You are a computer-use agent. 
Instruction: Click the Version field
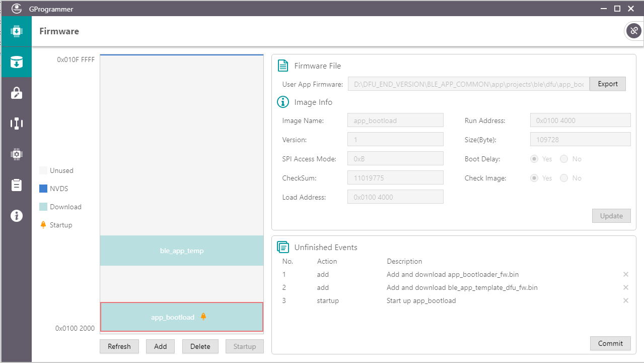(x=395, y=140)
